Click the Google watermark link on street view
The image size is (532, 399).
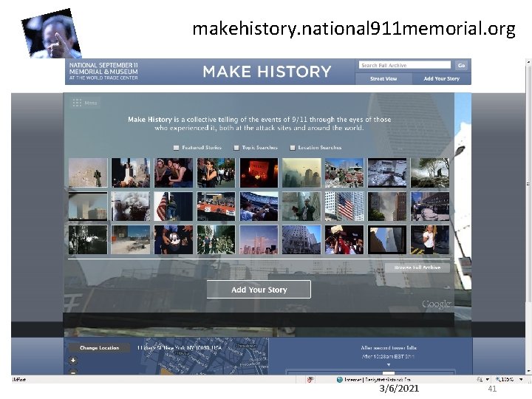coord(437,304)
